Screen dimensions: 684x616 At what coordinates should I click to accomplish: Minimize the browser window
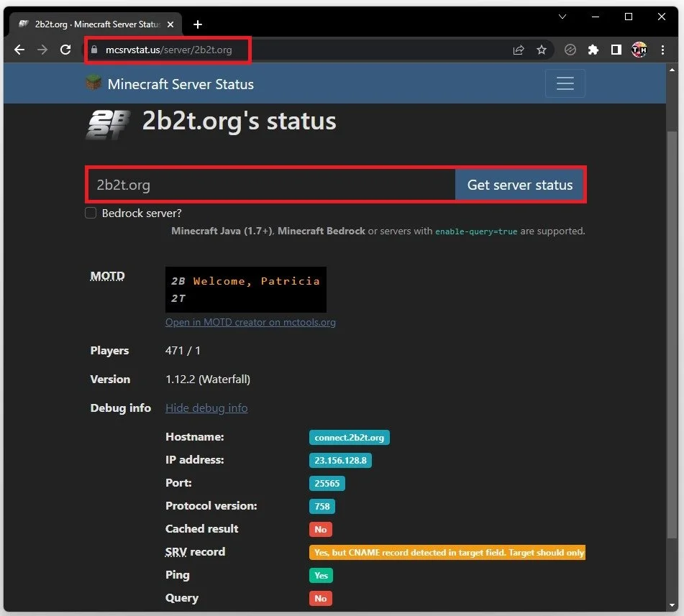(x=595, y=17)
